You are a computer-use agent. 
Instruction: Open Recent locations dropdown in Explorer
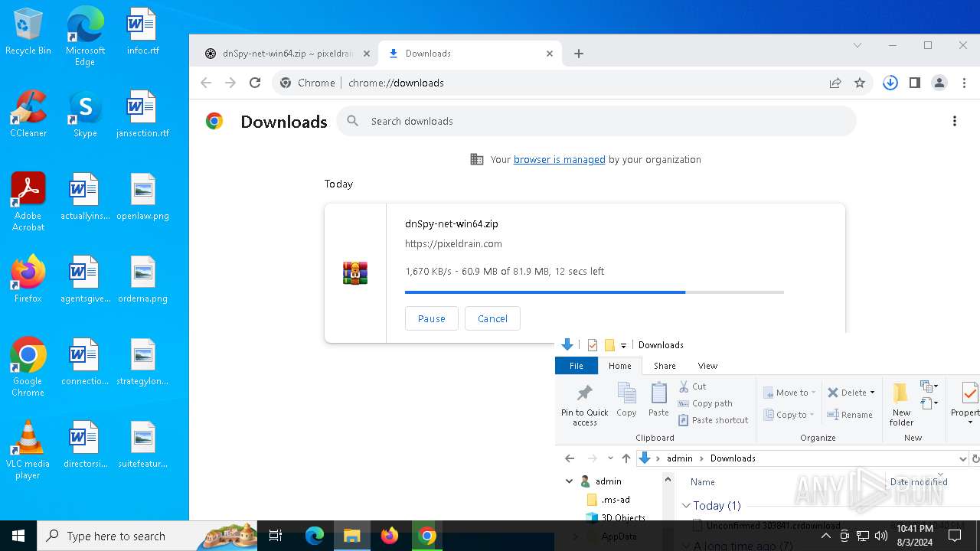610,458
